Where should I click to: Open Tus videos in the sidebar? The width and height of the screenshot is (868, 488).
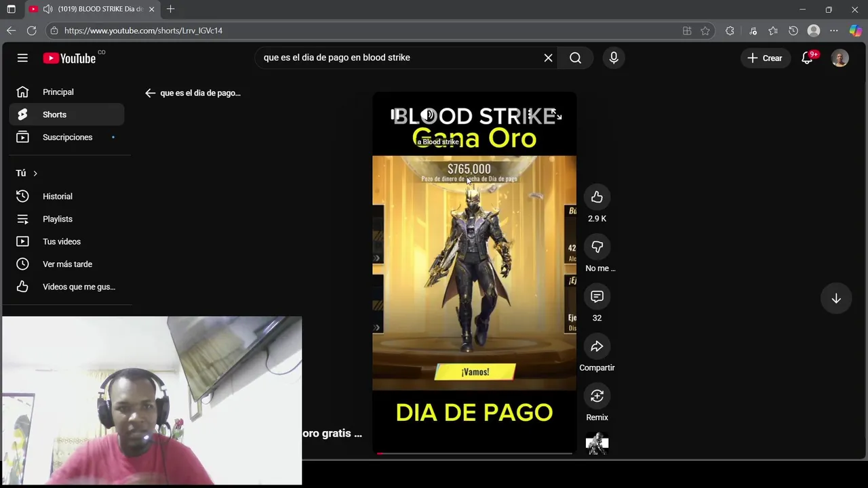[66, 241]
